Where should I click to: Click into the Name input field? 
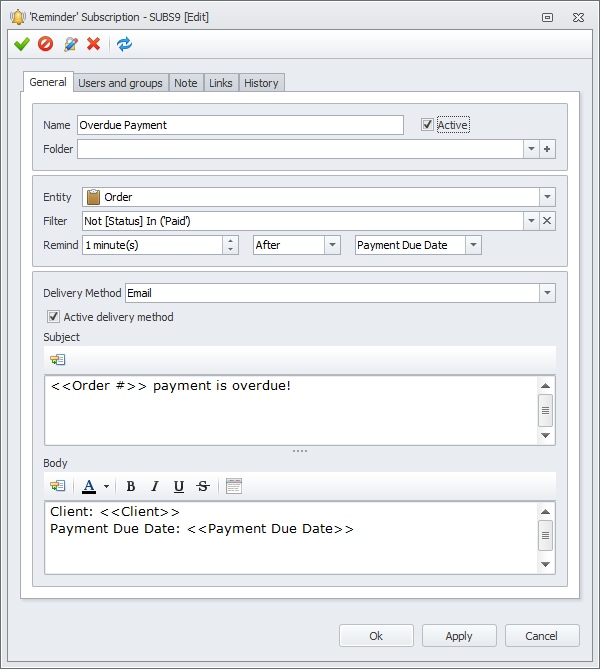(240, 125)
